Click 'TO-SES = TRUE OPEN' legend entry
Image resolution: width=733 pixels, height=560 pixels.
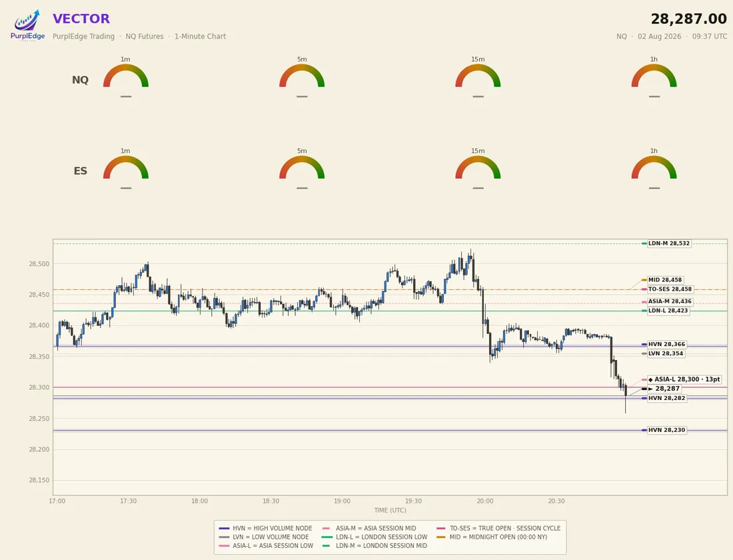point(498,528)
